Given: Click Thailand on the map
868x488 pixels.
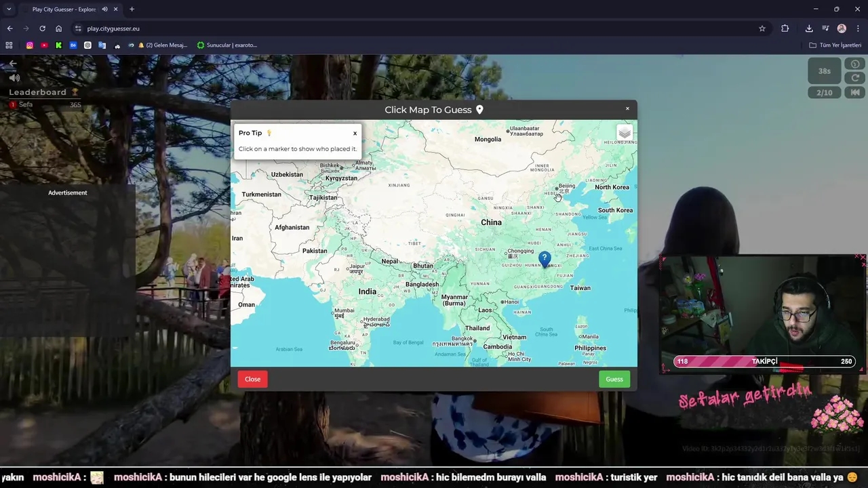Looking at the screenshot, I should (477, 328).
